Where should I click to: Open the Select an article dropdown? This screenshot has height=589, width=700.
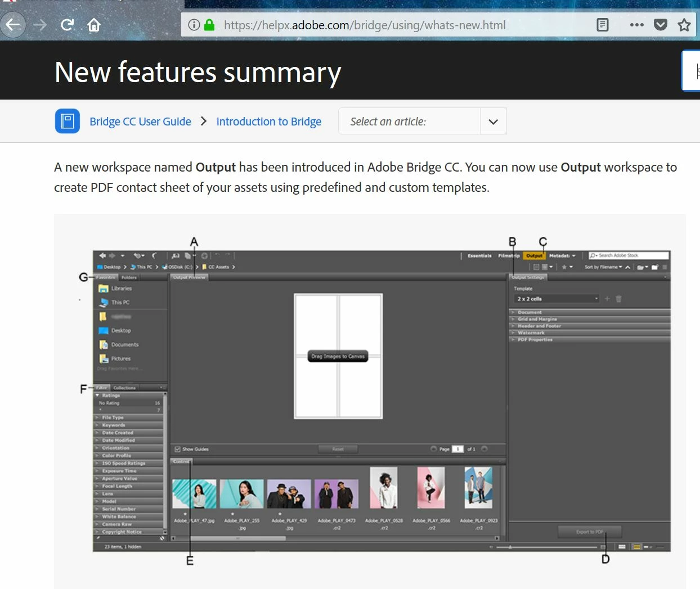tap(422, 121)
